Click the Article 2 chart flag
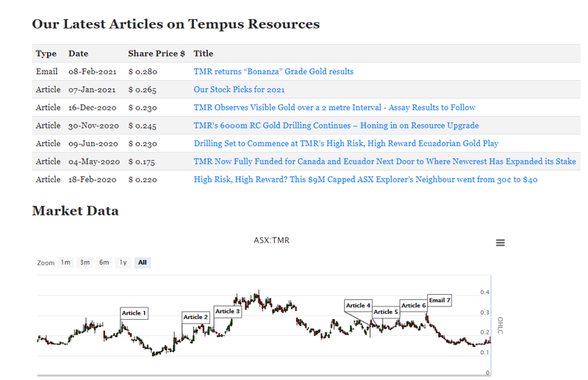Viewport: 588px width, 380px height. coord(196,318)
